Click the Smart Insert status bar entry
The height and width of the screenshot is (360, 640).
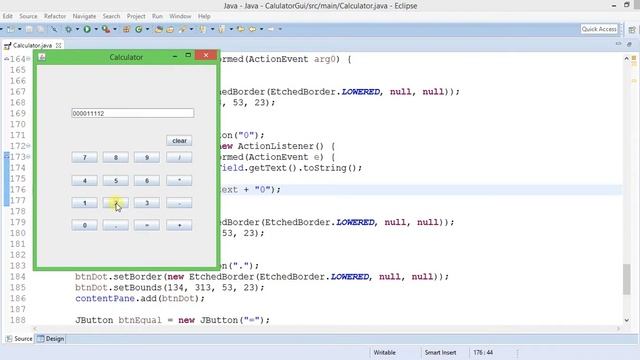pos(440,352)
